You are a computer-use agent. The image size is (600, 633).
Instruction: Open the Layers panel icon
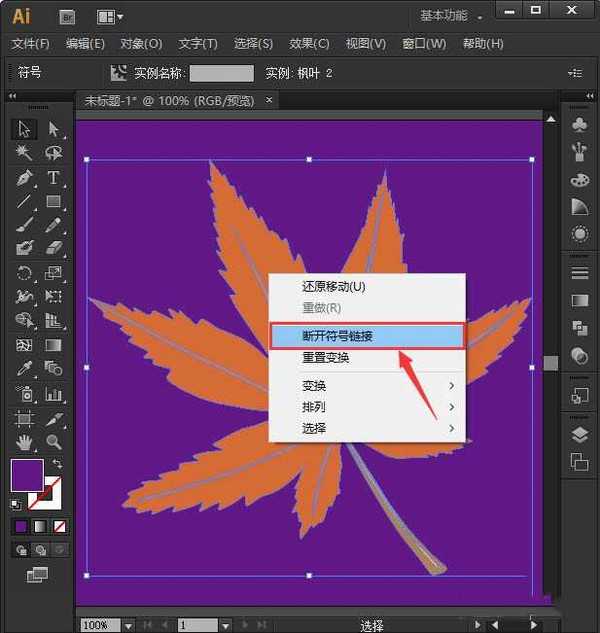(x=579, y=435)
